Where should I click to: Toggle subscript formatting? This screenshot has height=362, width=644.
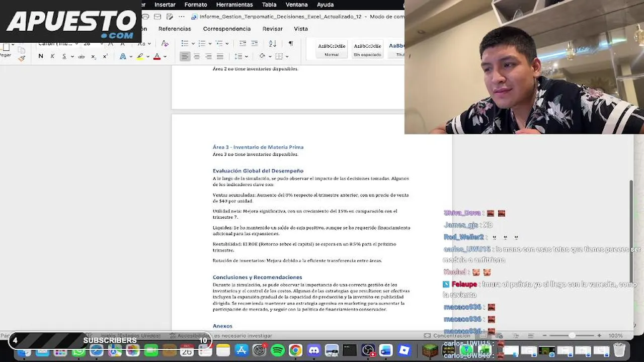point(94,56)
